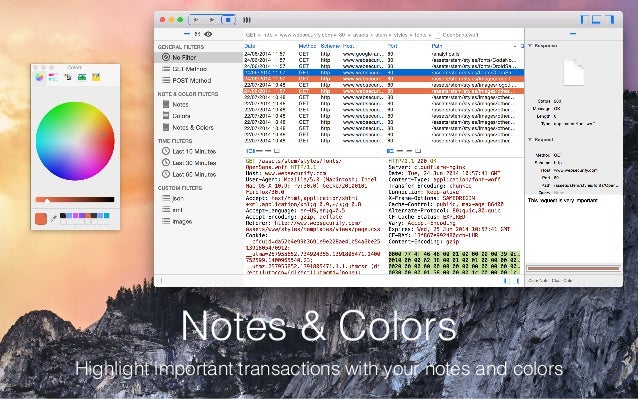Click the blue stop button in the toolbar
The height and width of the screenshot is (399, 638).
228,20
